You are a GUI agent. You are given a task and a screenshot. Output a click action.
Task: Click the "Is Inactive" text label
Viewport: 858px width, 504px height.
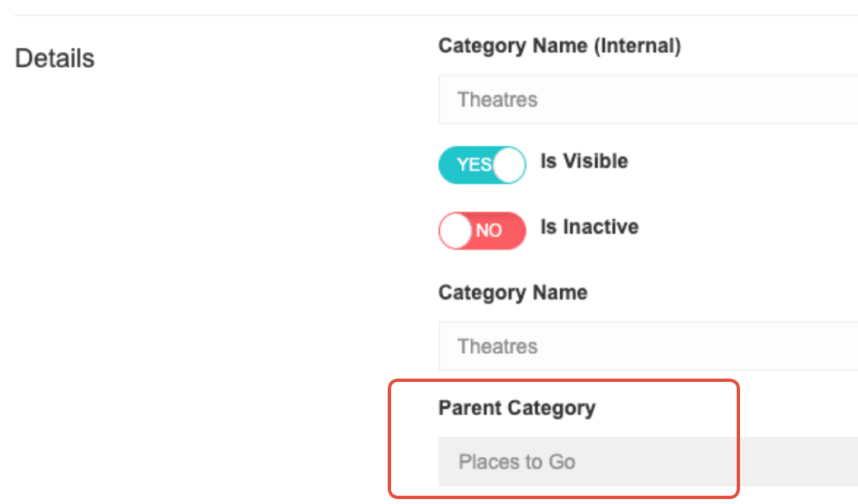point(589,227)
